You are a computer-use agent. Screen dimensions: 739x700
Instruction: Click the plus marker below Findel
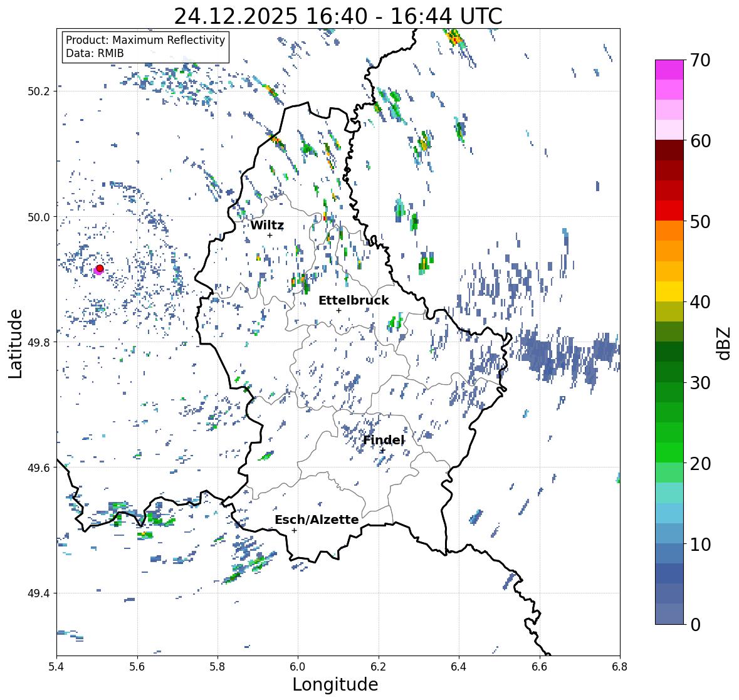coord(383,451)
